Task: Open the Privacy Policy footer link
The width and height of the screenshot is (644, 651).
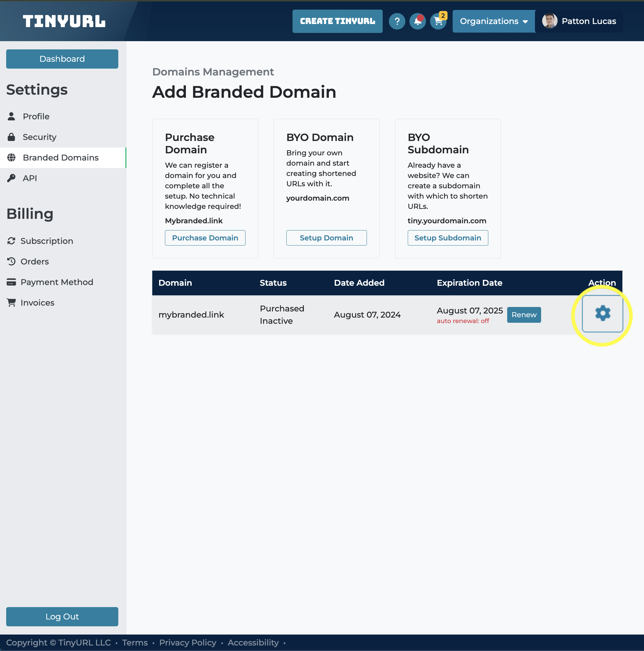Action: (188, 643)
